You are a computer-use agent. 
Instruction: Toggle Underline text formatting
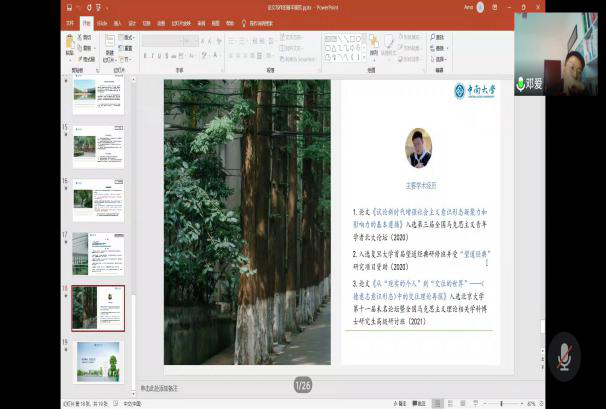click(x=163, y=56)
